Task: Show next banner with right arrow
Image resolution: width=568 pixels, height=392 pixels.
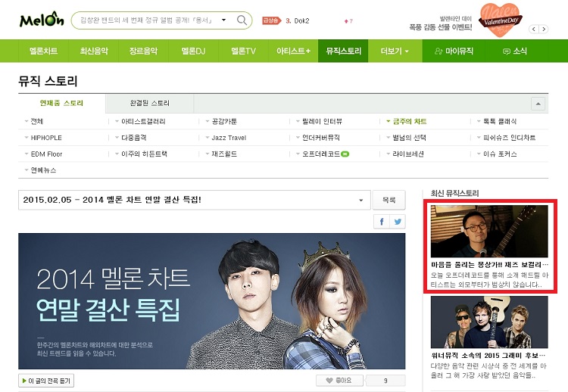Action: tap(544, 30)
